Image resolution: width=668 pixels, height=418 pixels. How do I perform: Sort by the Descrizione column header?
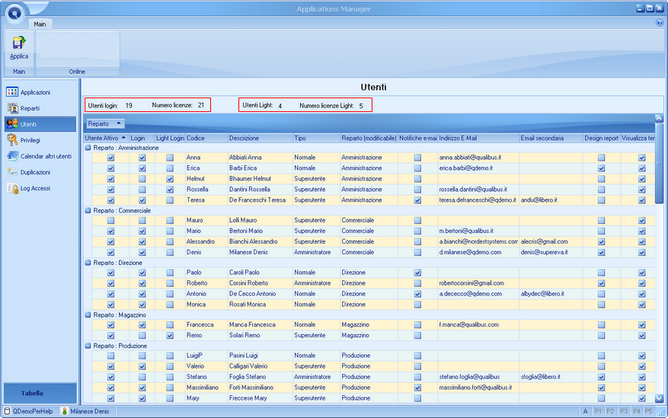(260, 138)
